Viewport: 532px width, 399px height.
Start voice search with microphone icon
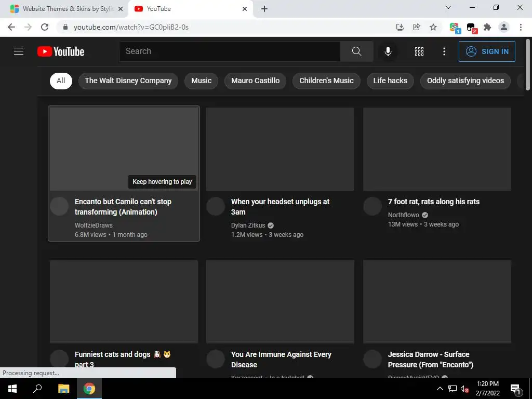click(388, 51)
